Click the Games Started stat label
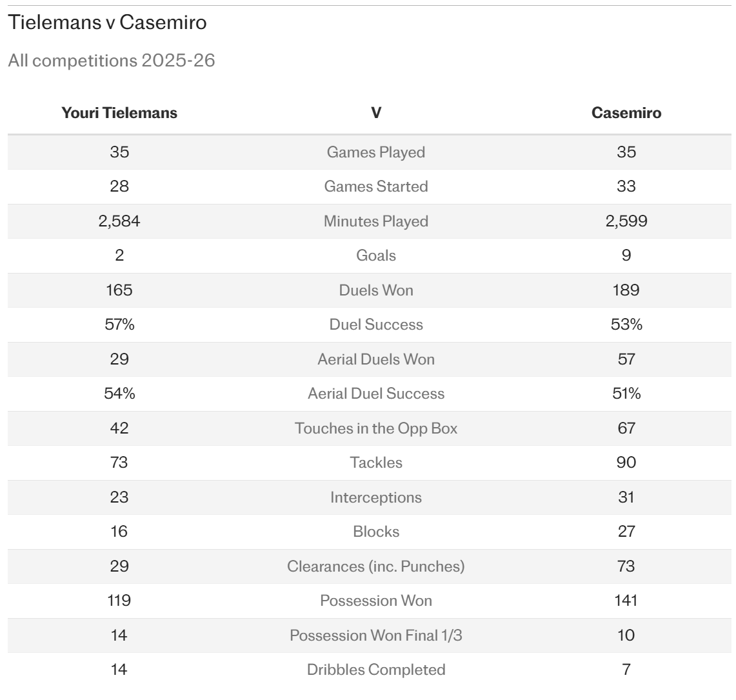Image resolution: width=736 pixels, height=700 pixels. 376,186
